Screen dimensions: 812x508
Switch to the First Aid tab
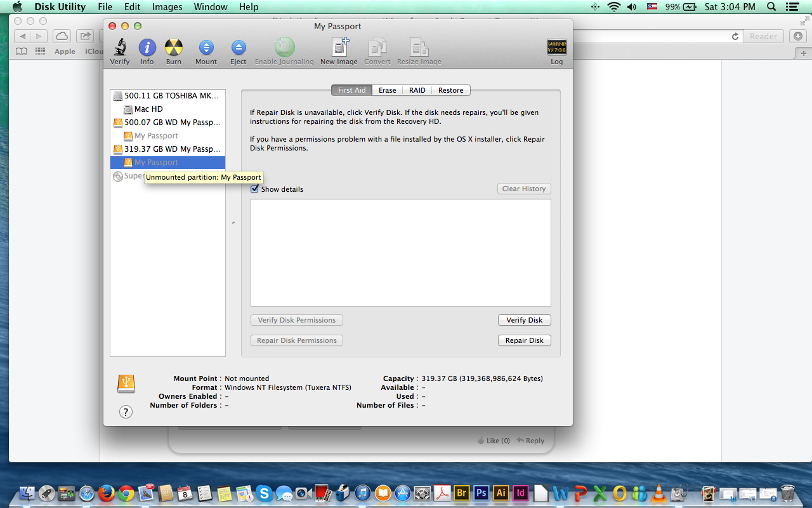click(x=351, y=90)
